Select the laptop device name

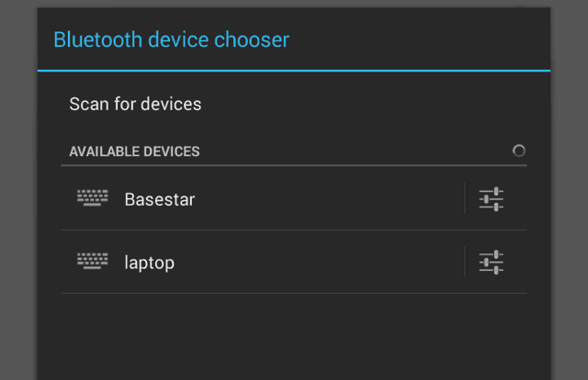pyautogui.click(x=149, y=263)
